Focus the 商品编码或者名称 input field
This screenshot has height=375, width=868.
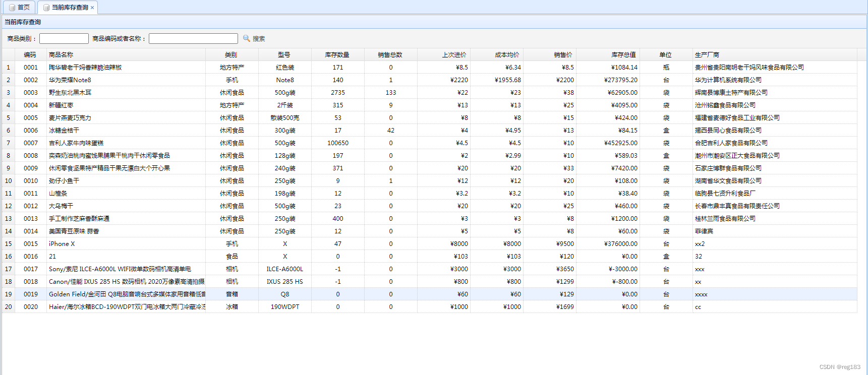(x=193, y=38)
